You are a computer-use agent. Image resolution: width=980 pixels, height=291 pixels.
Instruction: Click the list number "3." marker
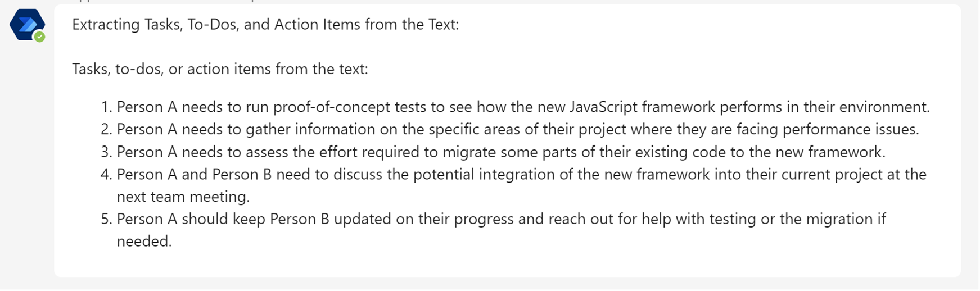point(106,152)
